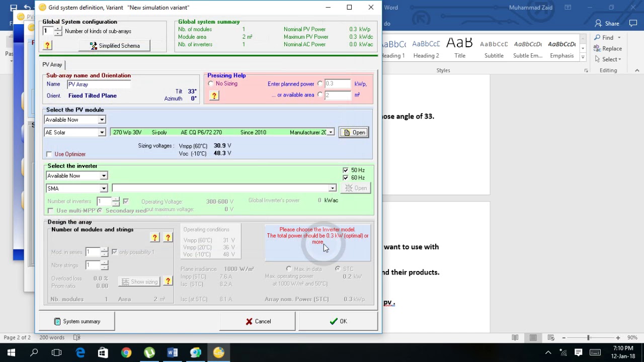Click Open next to the PV module
The height and width of the screenshot is (362, 644).
354,133
